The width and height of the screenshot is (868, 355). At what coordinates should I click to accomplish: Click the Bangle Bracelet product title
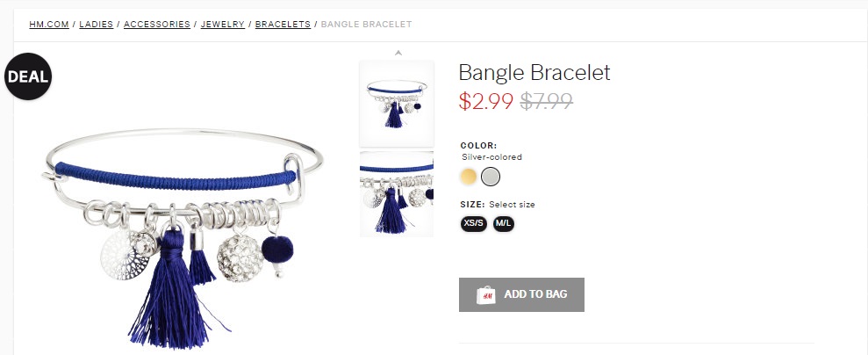[x=534, y=73]
